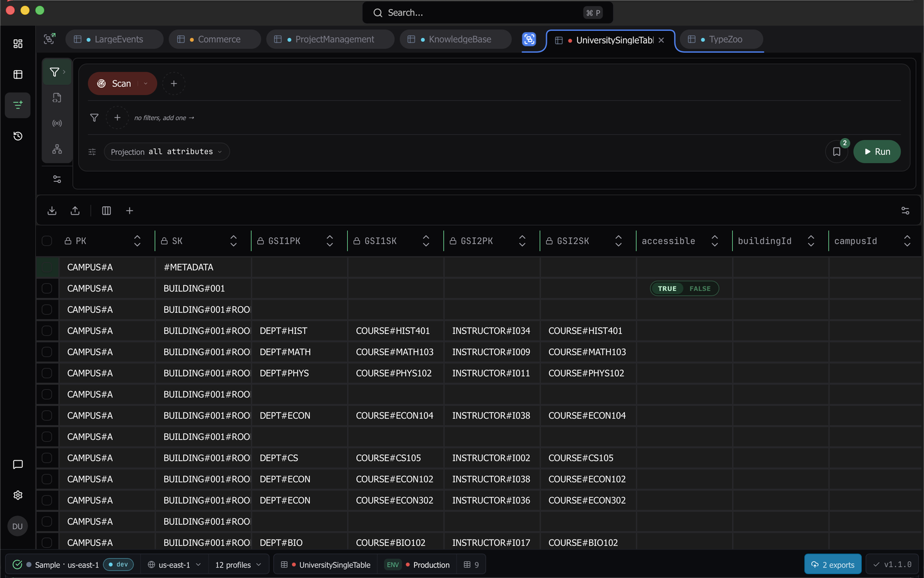924x578 pixels.
Task: Open the 2 exports button
Action: point(833,565)
